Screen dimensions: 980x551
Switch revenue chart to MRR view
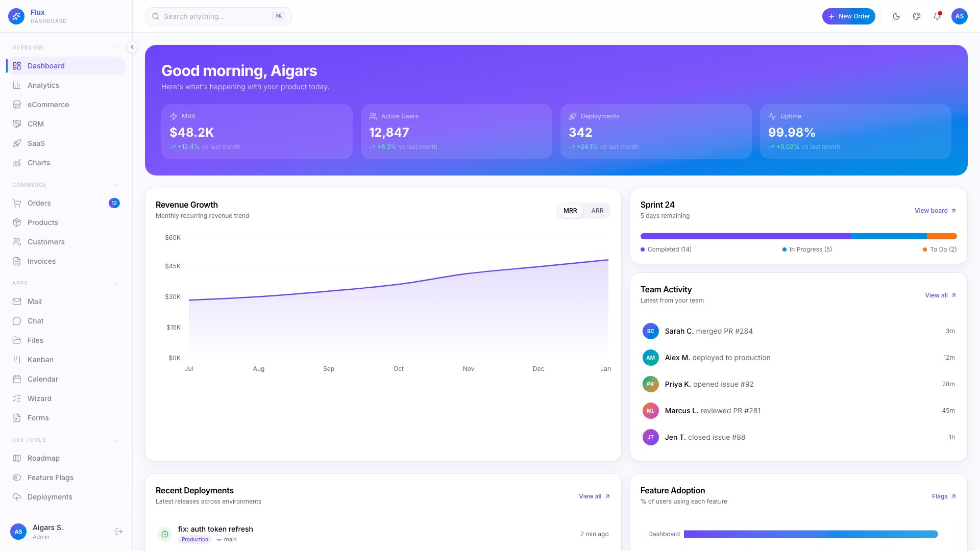coord(570,211)
